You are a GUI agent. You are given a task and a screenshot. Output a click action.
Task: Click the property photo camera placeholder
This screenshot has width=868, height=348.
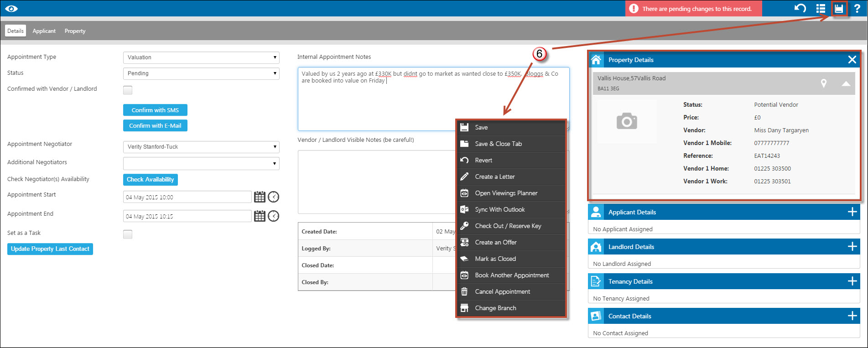627,121
